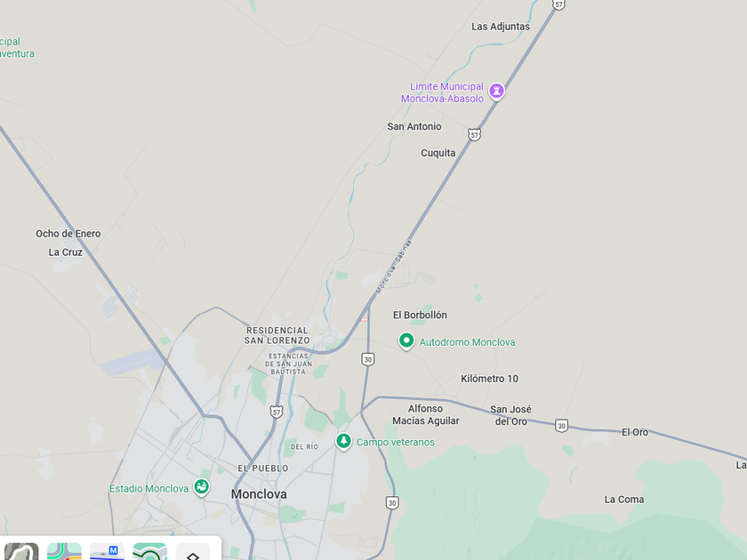
Task: Click the Kilómetro 10 locality label
Action: pos(489,379)
